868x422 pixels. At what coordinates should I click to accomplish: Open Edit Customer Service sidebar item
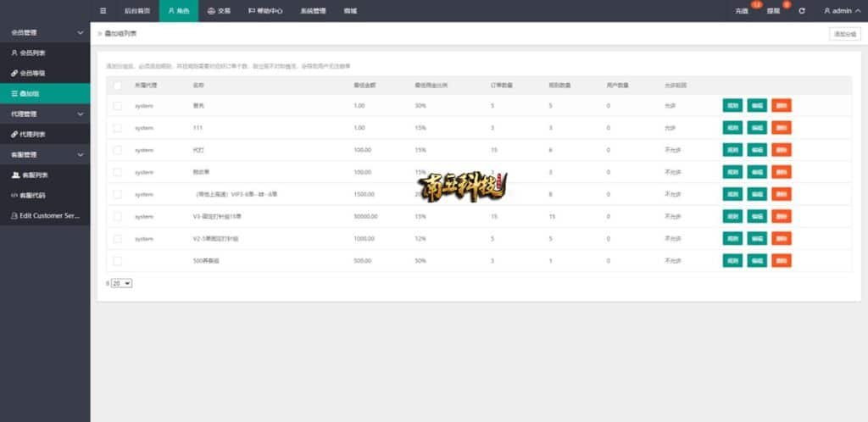point(47,215)
